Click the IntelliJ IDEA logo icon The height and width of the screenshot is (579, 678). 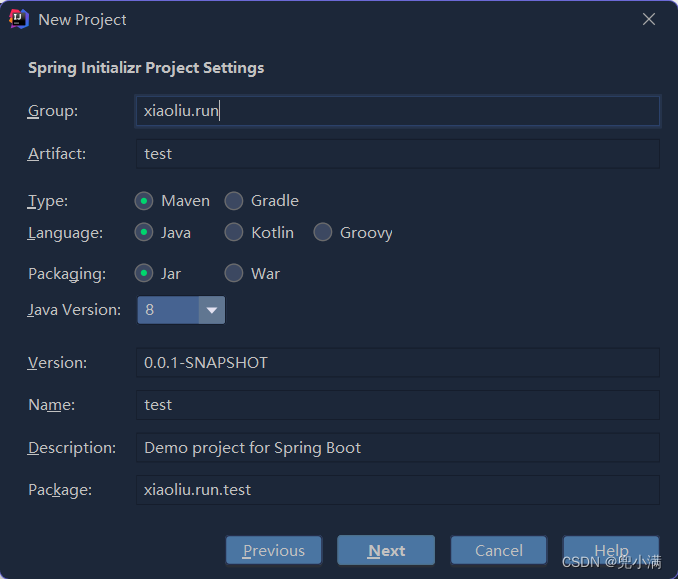(19, 19)
